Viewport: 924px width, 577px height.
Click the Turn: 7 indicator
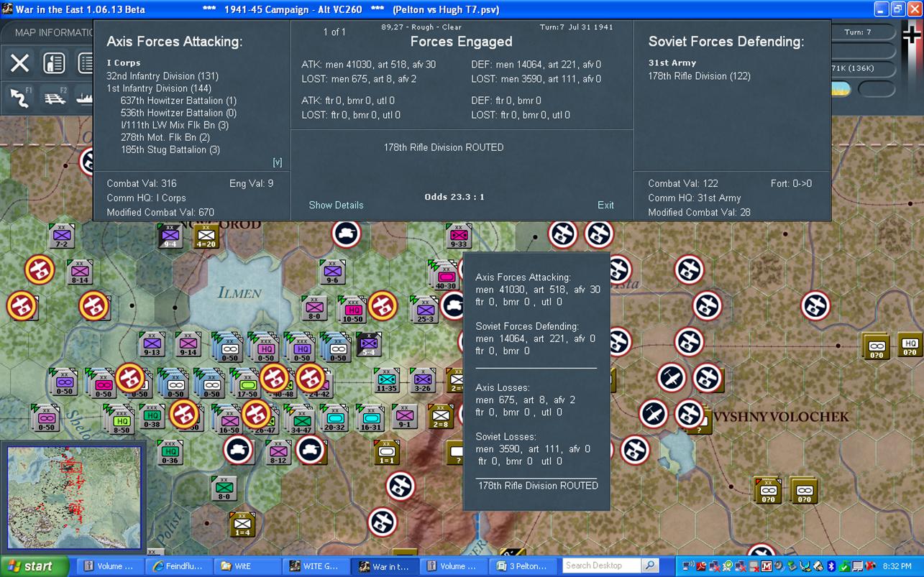pos(858,32)
